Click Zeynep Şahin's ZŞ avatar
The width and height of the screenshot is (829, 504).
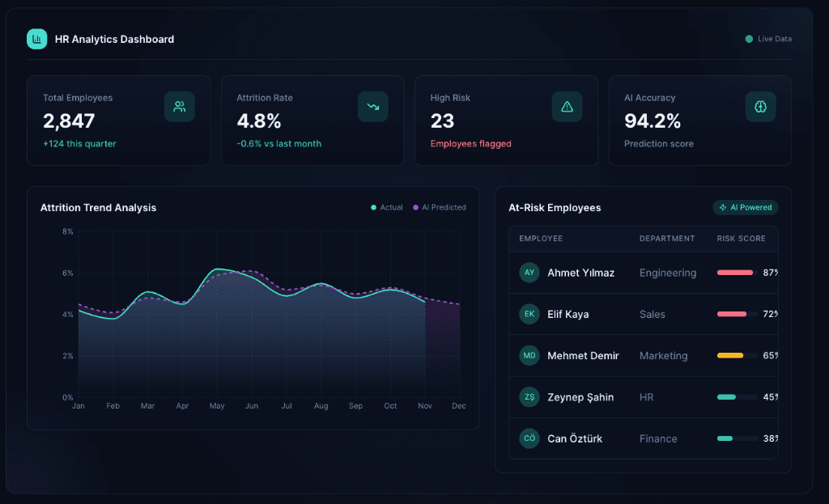(x=529, y=397)
